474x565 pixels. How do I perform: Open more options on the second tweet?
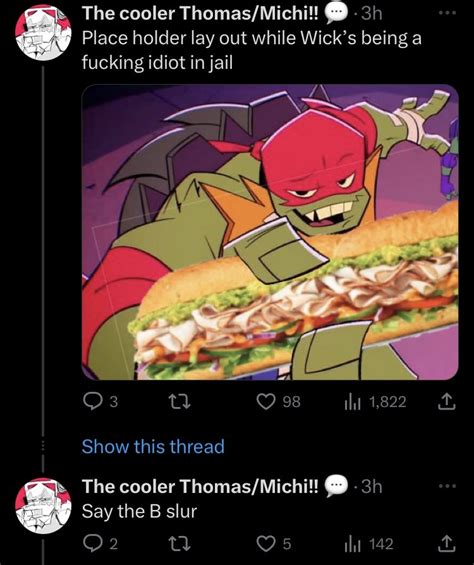(x=448, y=486)
